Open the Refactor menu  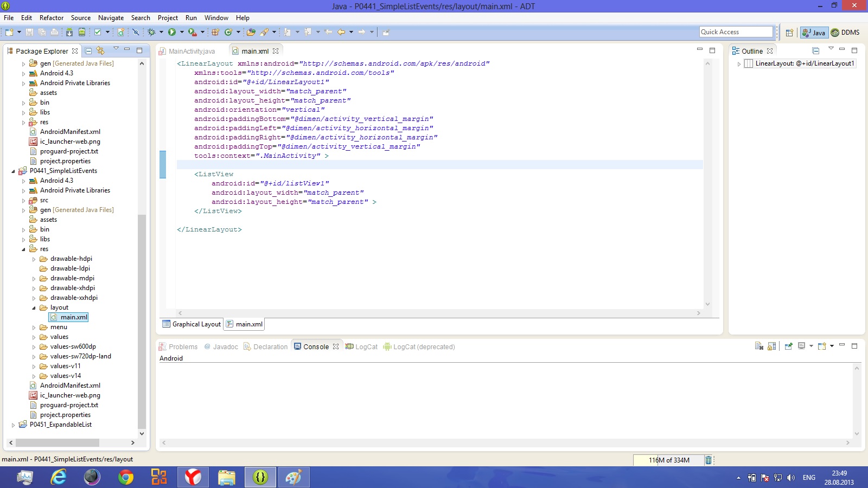[52, 18]
